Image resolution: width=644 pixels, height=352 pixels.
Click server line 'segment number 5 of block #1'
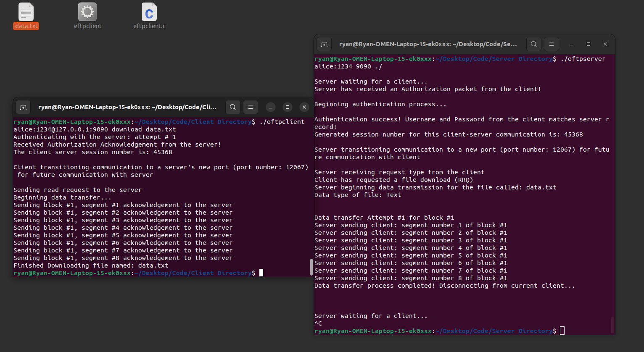pos(411,255)
